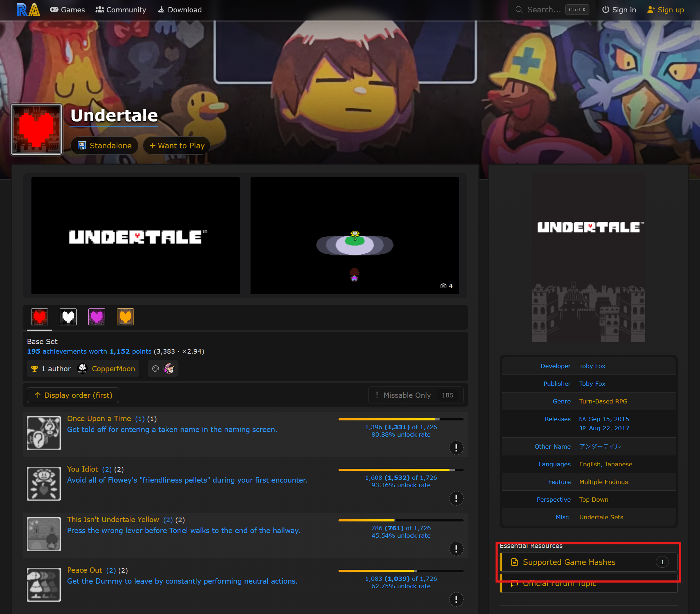Click the CopperMoon author link

[113, 368]
